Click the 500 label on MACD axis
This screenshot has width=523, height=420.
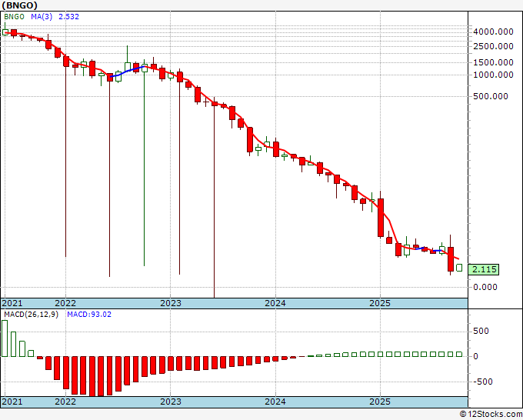(481, 331)
